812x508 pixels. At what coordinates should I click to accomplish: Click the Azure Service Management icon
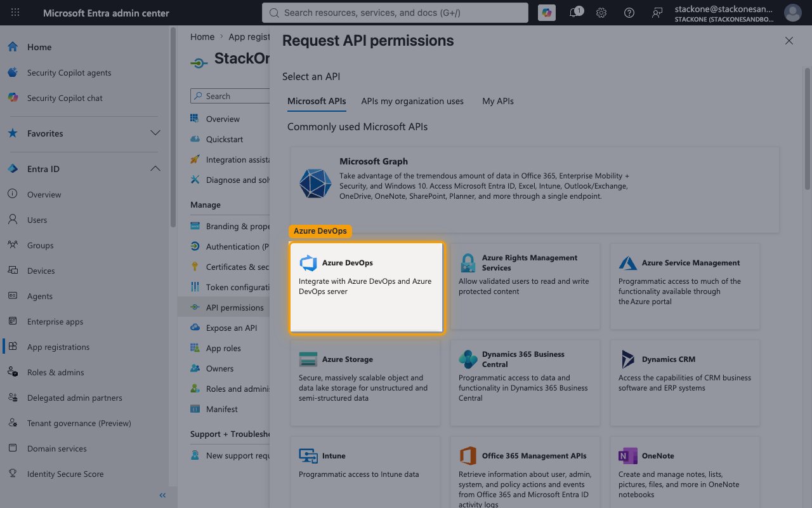pos(628,263)
